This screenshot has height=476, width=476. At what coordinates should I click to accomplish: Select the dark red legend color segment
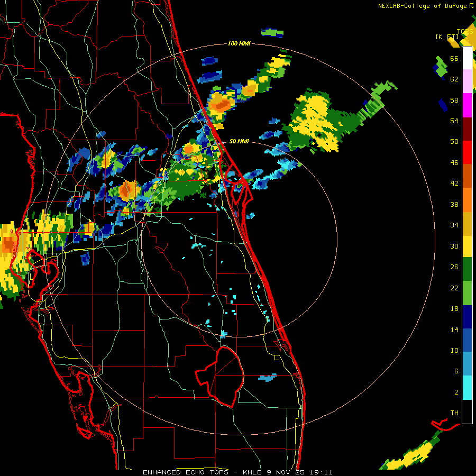coord(467,129)
